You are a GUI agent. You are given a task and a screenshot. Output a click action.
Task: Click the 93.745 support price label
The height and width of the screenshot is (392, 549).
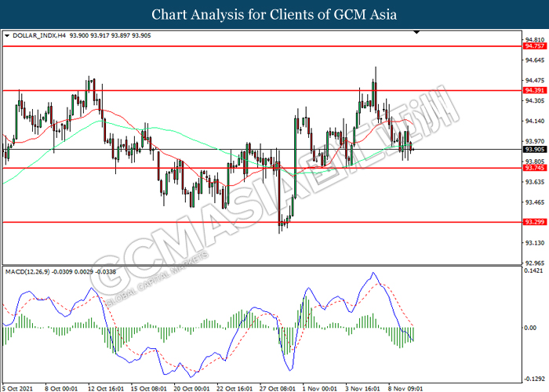(x=534, y=168)
